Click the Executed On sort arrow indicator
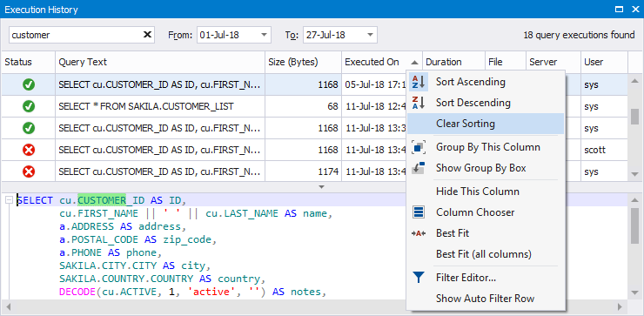The image size is (644, 316). (x=414, y=63)
